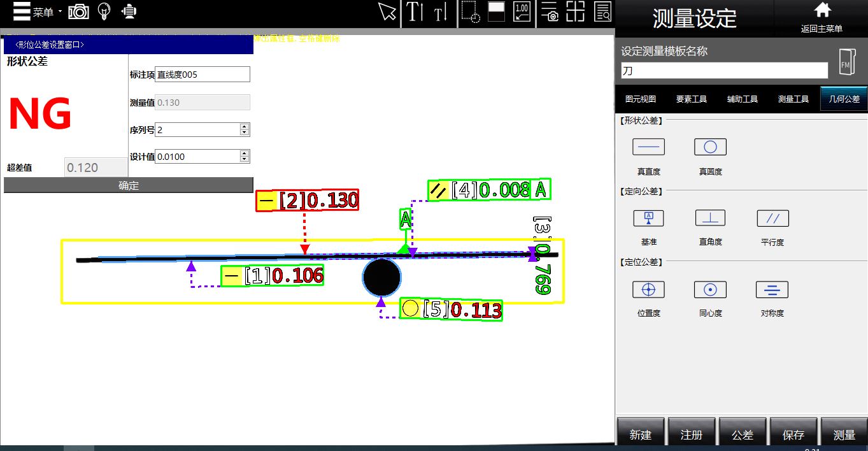Screen dimensions: 868x451
Task: Click the camera capture icon
Action: pyautogui.click(x=78, y=11)
